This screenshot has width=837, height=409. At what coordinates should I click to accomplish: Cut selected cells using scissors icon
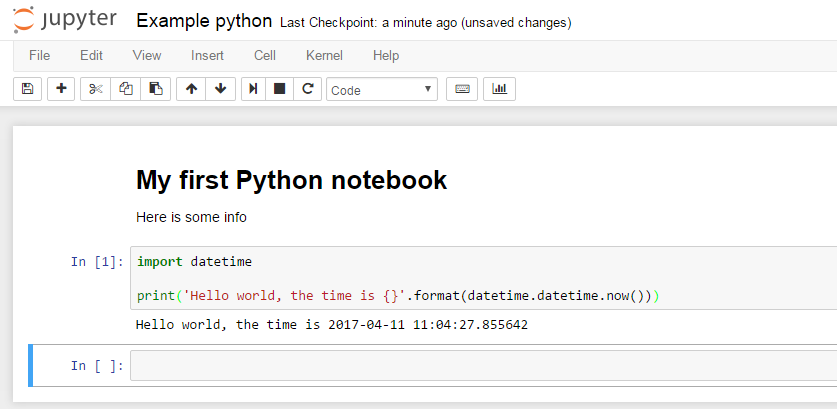[96, 89]
